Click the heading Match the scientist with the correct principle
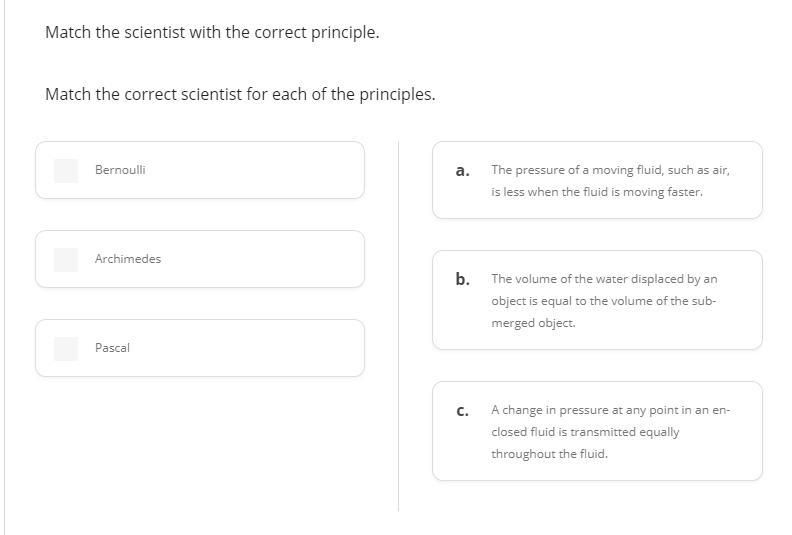Image resolution: width=792 pixels, height=535 pixels. [x=212, y=32]
